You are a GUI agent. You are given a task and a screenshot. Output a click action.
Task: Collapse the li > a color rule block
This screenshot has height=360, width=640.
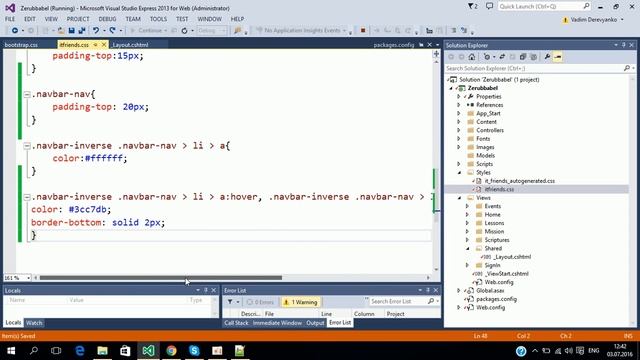(x=27, y=146)
